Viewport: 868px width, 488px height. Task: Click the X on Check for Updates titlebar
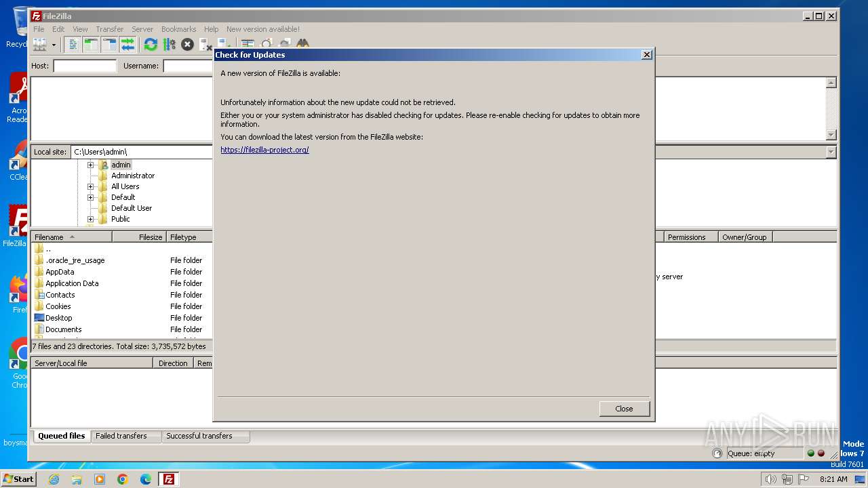coord(646,55)
